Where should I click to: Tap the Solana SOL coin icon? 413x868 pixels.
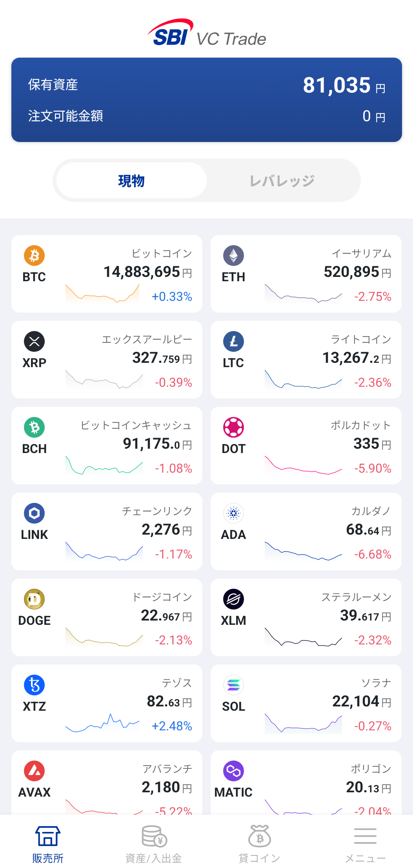pyautogui.click(x=233, y=685)
